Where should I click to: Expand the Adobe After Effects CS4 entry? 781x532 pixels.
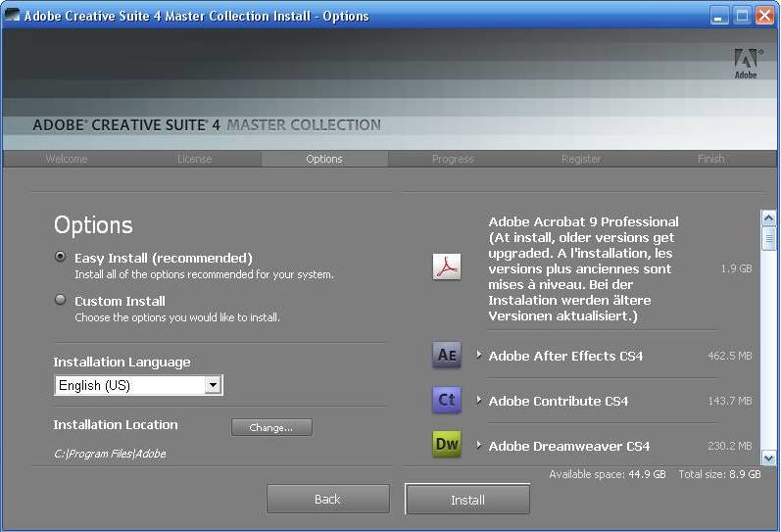(x=478, y=355)
